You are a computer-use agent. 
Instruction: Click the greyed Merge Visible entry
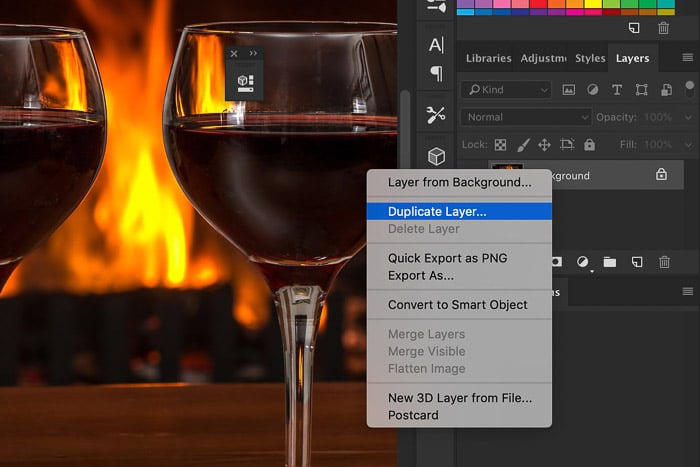click(x=459, y=351)
